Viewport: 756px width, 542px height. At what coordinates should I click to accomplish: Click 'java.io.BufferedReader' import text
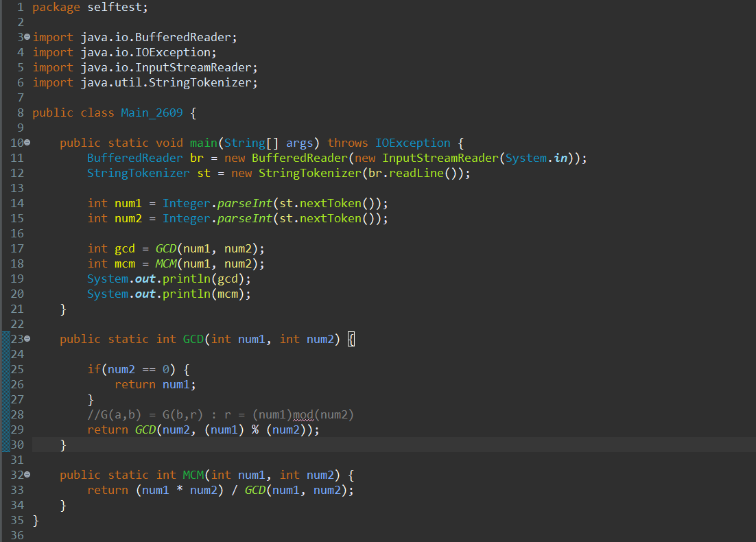point(156,37)
